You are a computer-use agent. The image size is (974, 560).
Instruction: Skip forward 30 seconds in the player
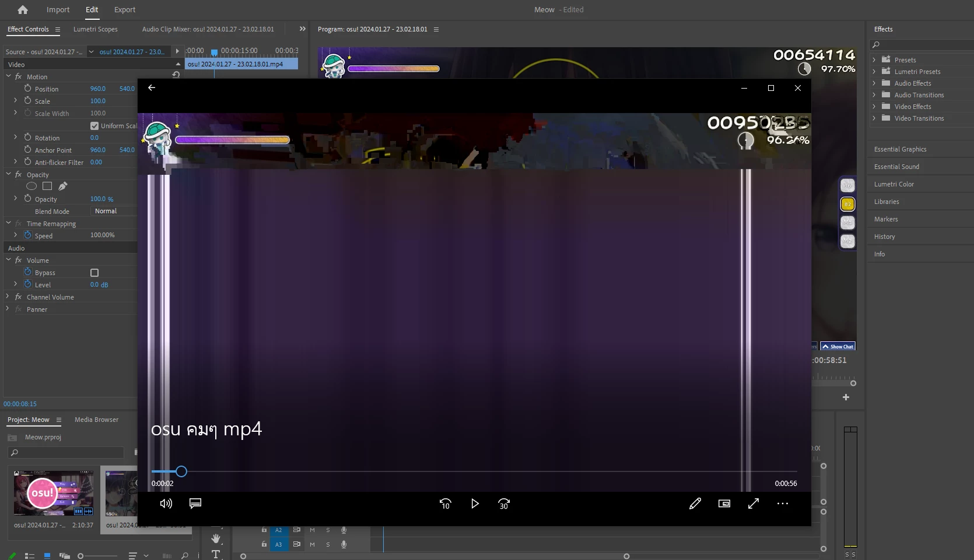tap(504, 503)
